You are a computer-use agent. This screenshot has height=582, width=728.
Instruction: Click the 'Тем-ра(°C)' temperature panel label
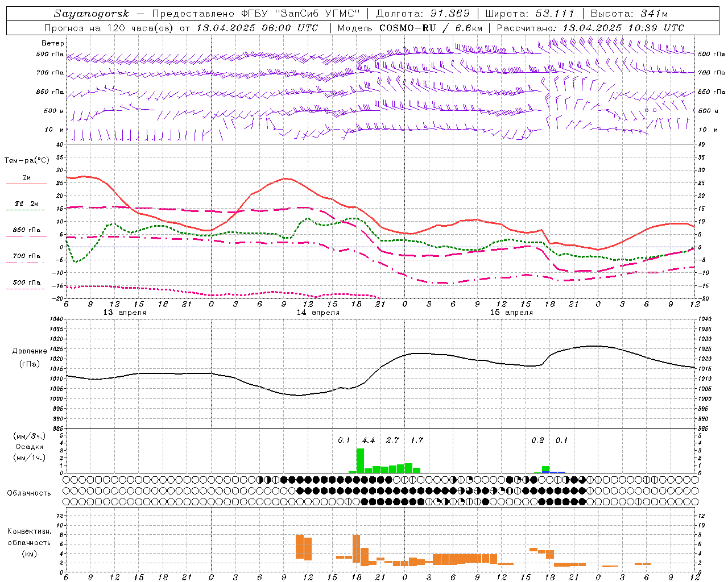click(27, 161)
